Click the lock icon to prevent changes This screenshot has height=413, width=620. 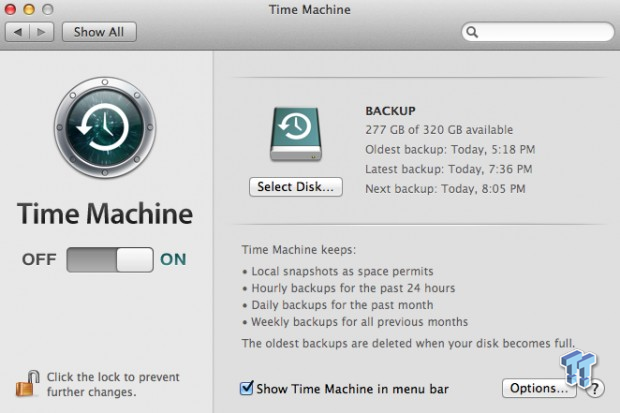[27, 383]
